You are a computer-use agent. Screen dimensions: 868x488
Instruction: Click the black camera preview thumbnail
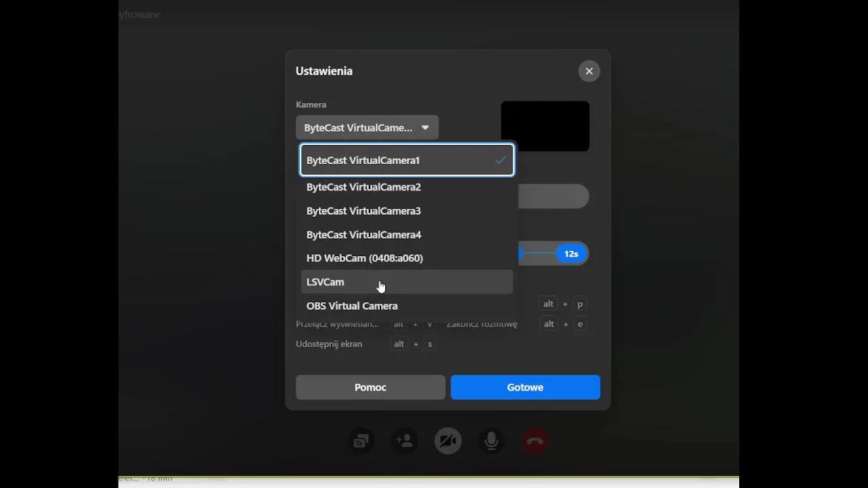point(545,126)
